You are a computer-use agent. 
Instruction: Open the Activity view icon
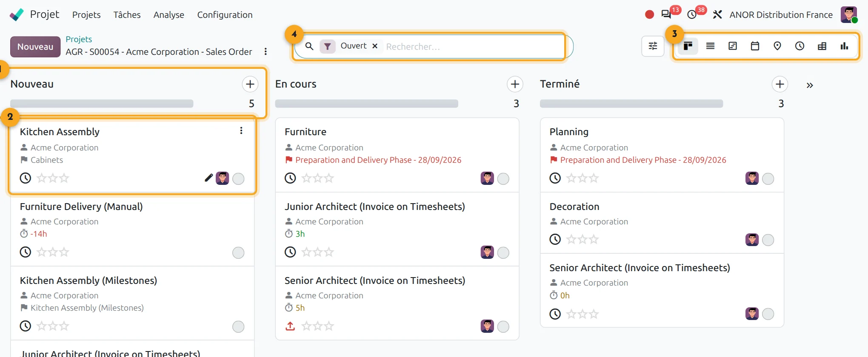pos(799,46)
